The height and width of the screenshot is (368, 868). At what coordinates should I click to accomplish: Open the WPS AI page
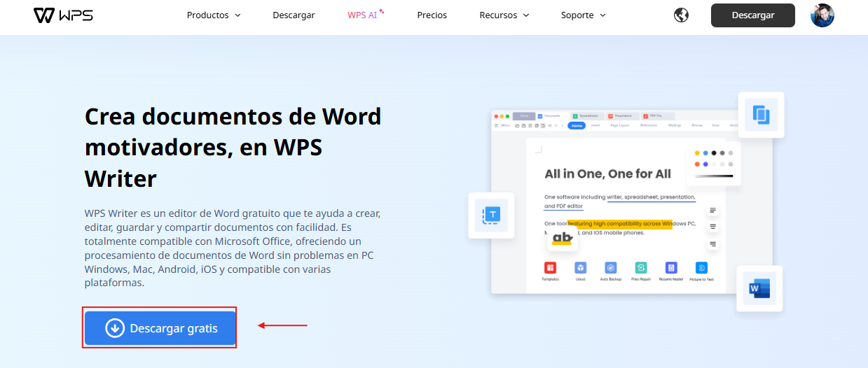click(x=366, y=15)
